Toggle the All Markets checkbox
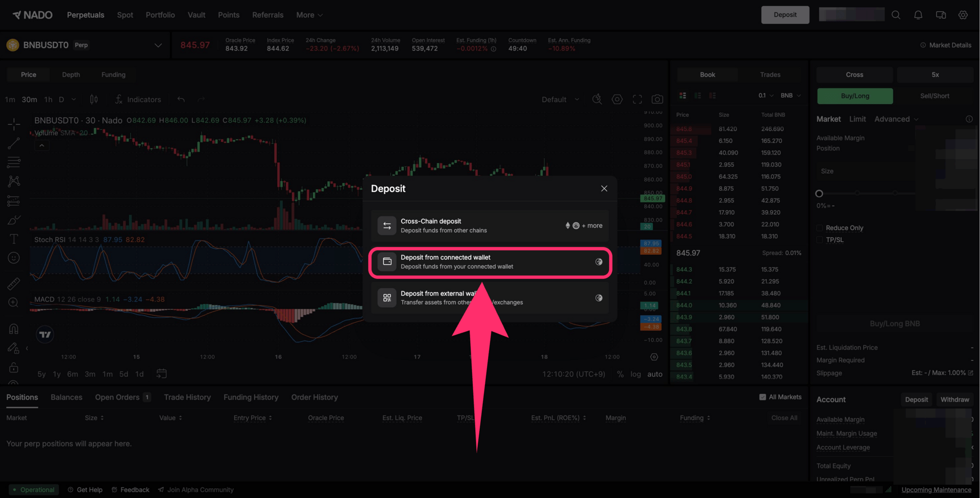This screenshot has height=498, width=980. [763, 397]
